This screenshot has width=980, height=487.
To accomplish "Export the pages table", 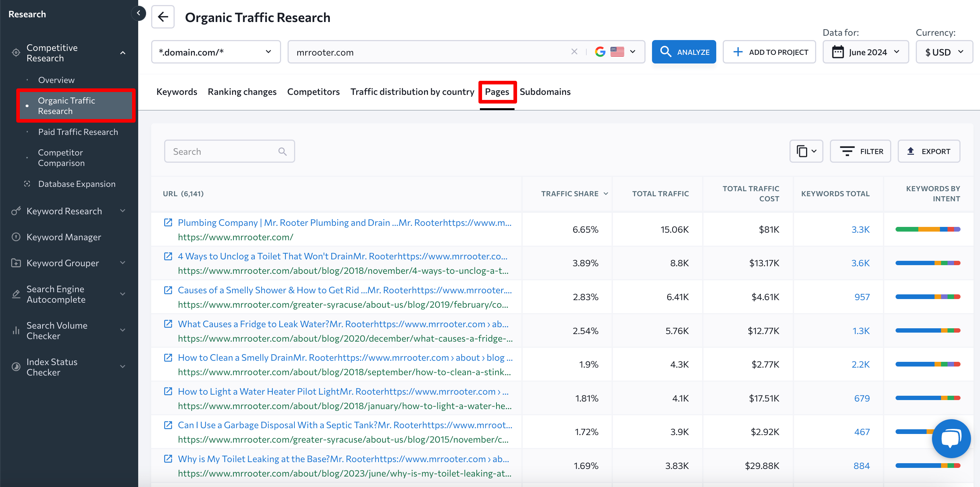I will (929, 152).
